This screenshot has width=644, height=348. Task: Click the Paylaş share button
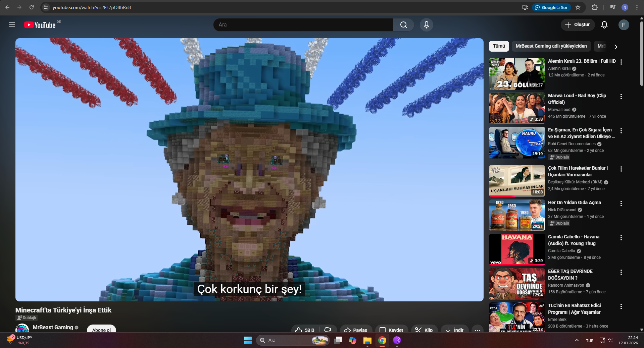[x=356, y=330]
